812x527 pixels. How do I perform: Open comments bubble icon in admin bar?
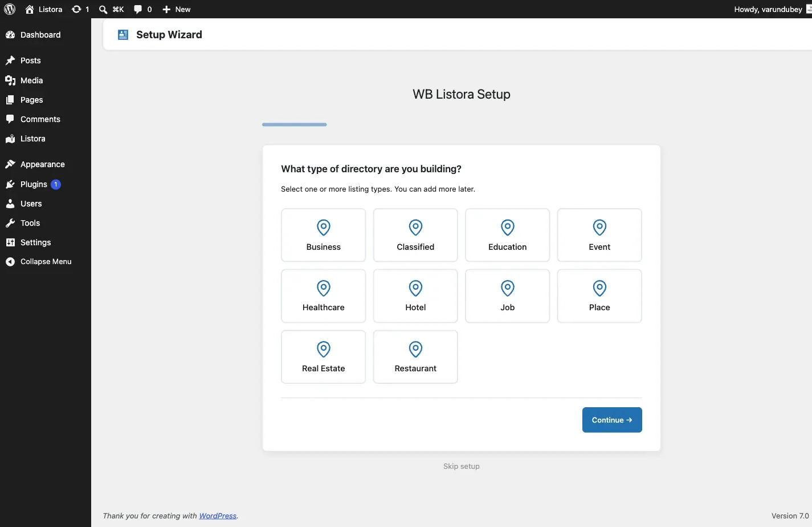point(138,9)
